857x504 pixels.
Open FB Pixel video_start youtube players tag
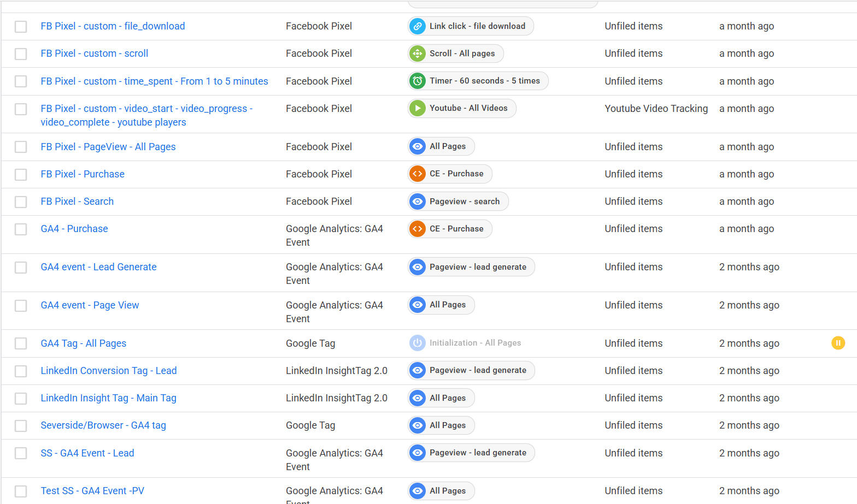[146, 115]
